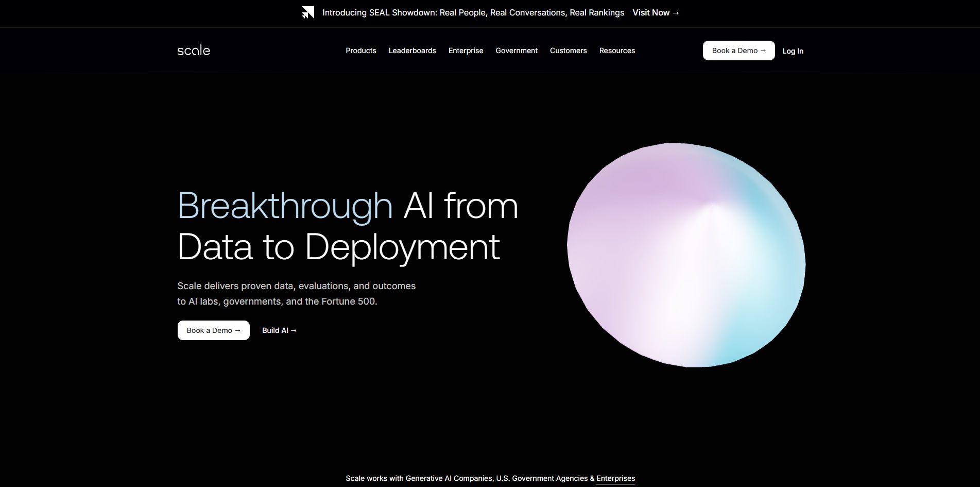Expand the Resources dropdown
This screenshot has width=980, height=487.
(x=616, y=51)
